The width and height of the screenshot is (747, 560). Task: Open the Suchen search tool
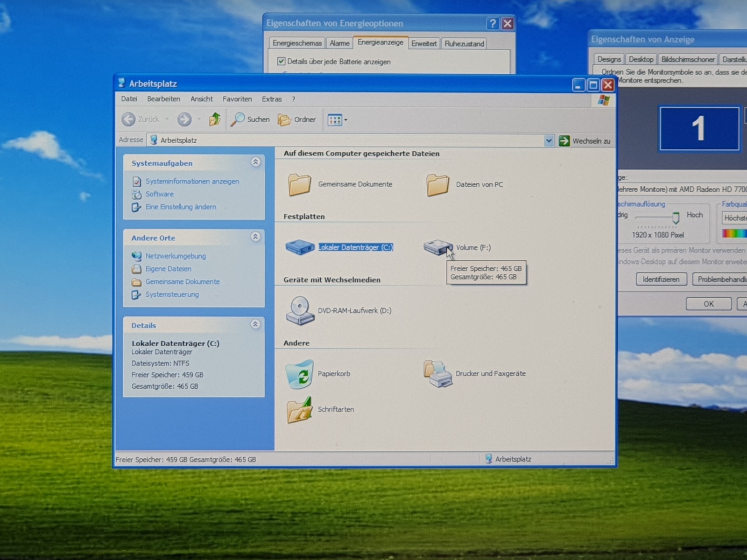pyautogui.click(x=250, y=119)
